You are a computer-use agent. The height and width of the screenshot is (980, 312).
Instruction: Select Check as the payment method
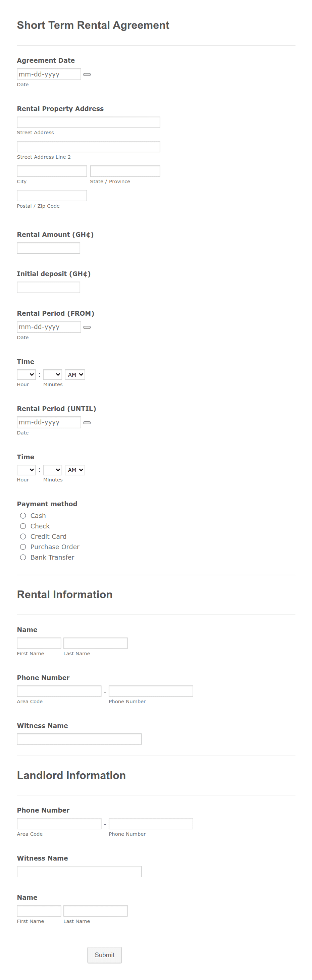pyautogui.click(x=23, y=526)
